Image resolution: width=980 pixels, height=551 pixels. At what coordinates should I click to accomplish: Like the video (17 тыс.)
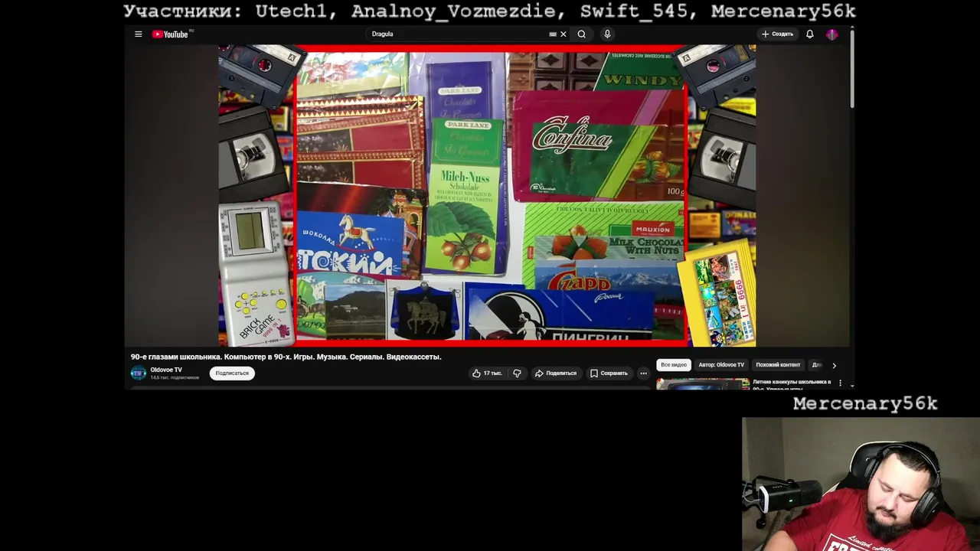(487, 373)
